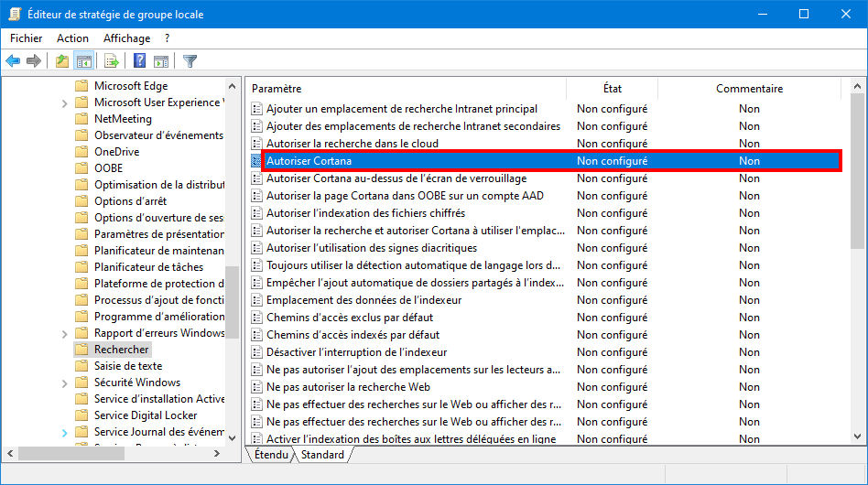Select Options d'arrêt in the tree

(130, 201)
